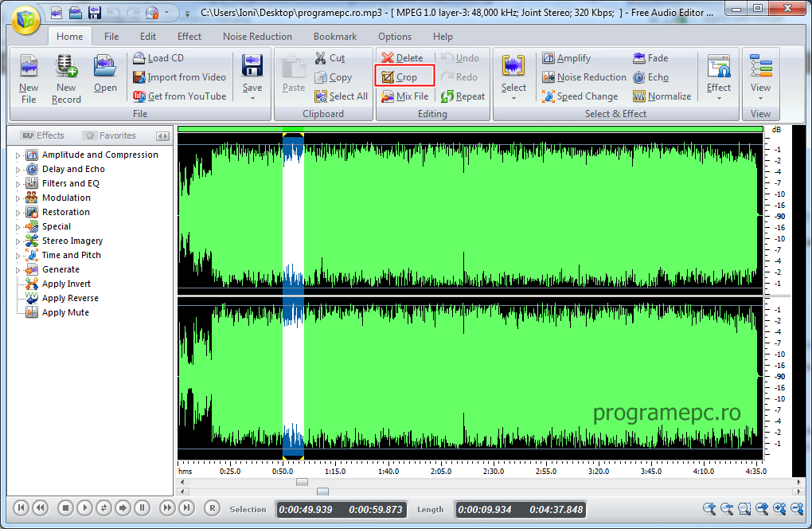
Task: Open the Speed Change effect
Action: (580, 96)
